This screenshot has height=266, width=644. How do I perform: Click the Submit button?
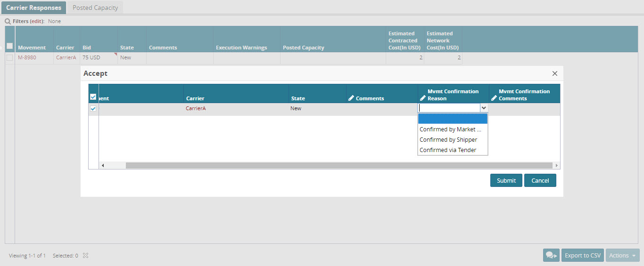[506, 180]
